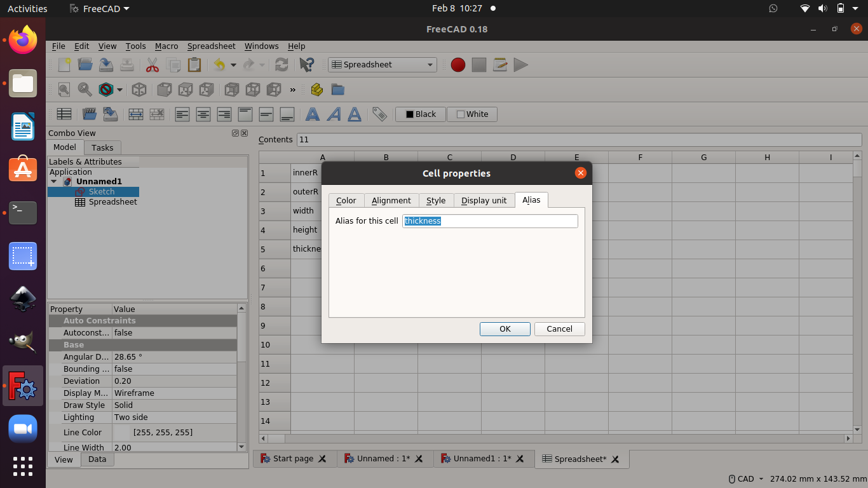Expand hidden toolbar items with » chevron
Screen dimensions: 868x488
(x=293, y=90)
